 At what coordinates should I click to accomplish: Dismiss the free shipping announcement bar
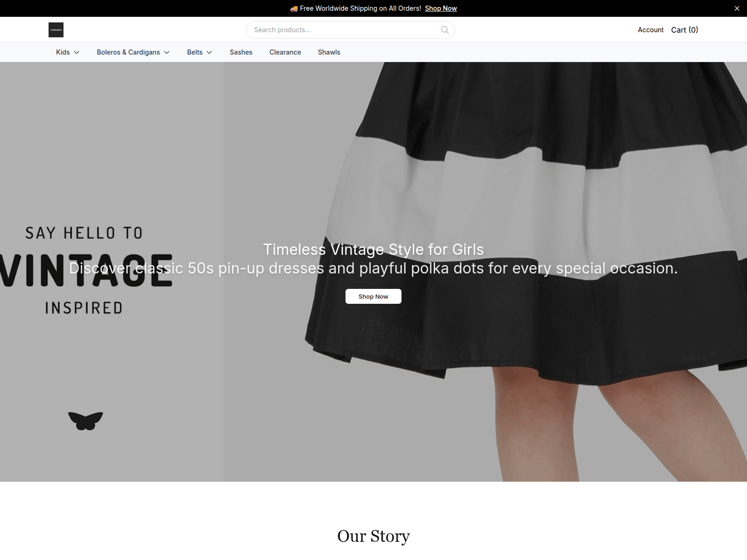point(737,8)
